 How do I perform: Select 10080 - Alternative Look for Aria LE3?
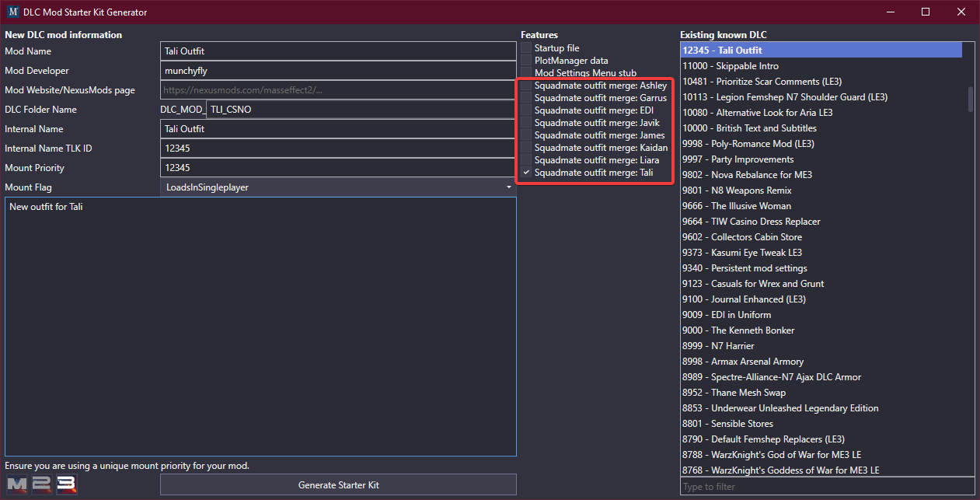[x=821, y=113]
